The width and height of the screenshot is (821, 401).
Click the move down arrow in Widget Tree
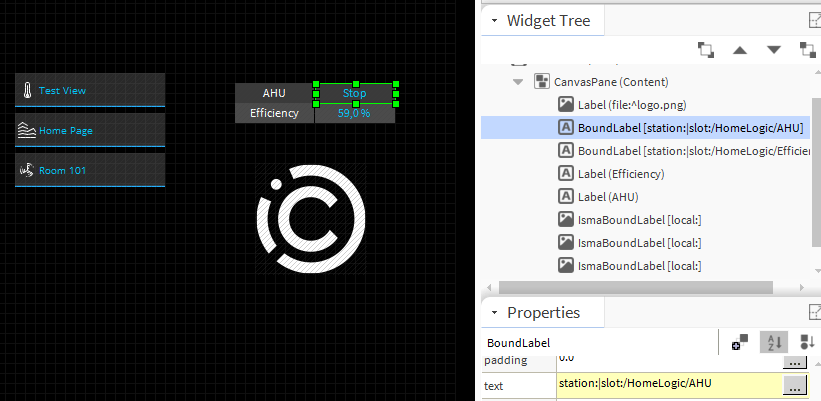tap(773, 49)
